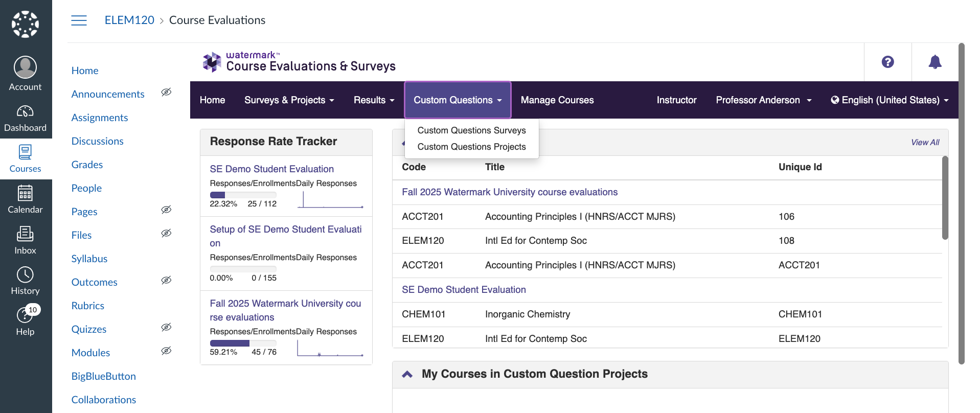Click the 59.21% response rate progress bar
Screen dimensions: 980x413
[x=243, y=343]
